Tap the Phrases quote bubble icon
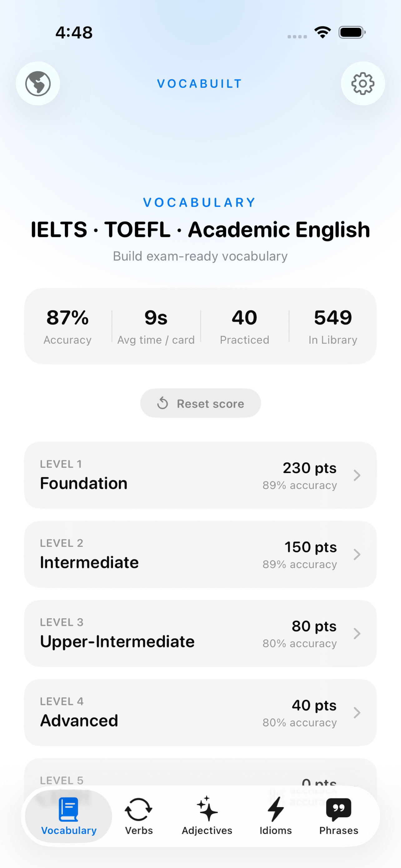Screen dimensions: 401x868 click(x=339, y=810)
